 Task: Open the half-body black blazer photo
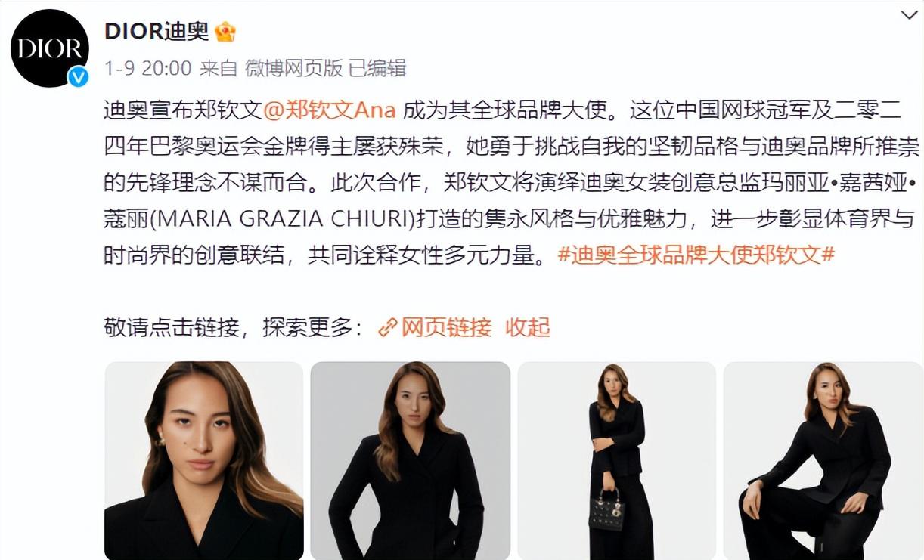(x=411, y=461)
